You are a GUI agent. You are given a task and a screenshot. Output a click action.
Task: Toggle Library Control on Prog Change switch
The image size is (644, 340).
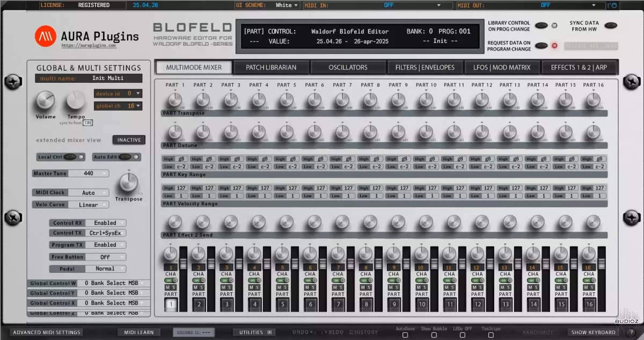coord(541,25)
